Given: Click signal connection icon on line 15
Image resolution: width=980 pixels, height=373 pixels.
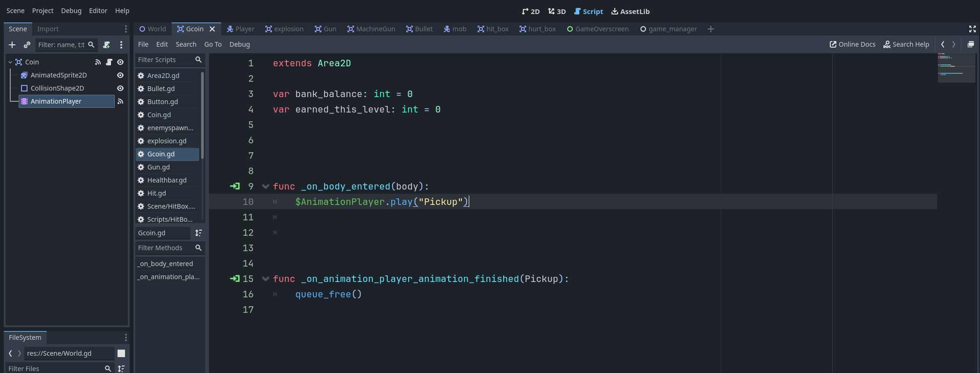Looking at the screenshot, I should point(235,279).
